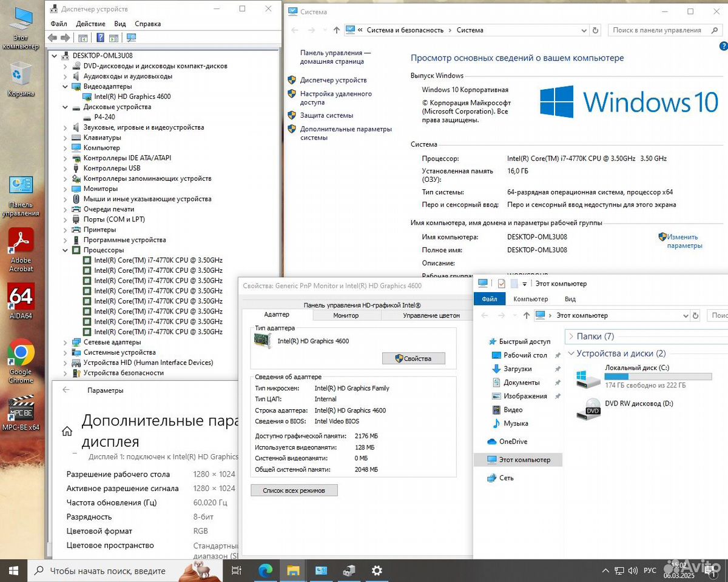Image resolution: width=728 pixels, height=582 pixels.
Task: Open Explorer address bar dropdown arrow
Action: 686,315
